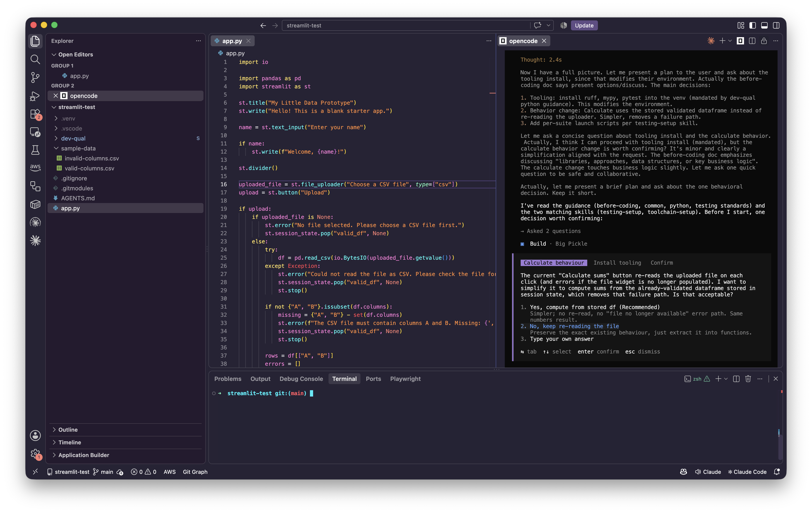Open the Accounts menu in activity bar

coord(35,435)
